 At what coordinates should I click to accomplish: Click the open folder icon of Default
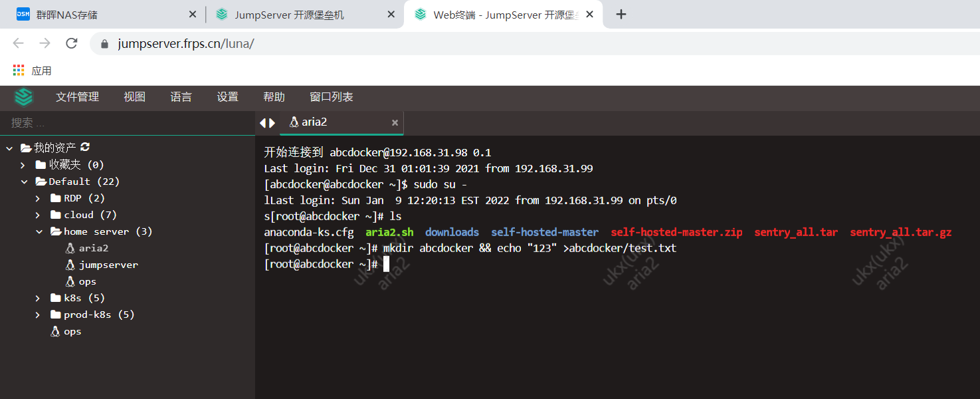(41, 182)
